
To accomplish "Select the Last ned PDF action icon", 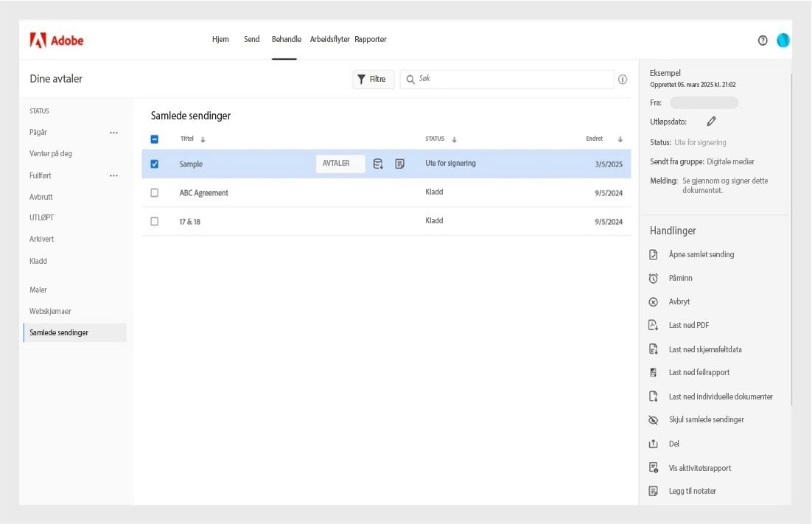I will [653, 324].
